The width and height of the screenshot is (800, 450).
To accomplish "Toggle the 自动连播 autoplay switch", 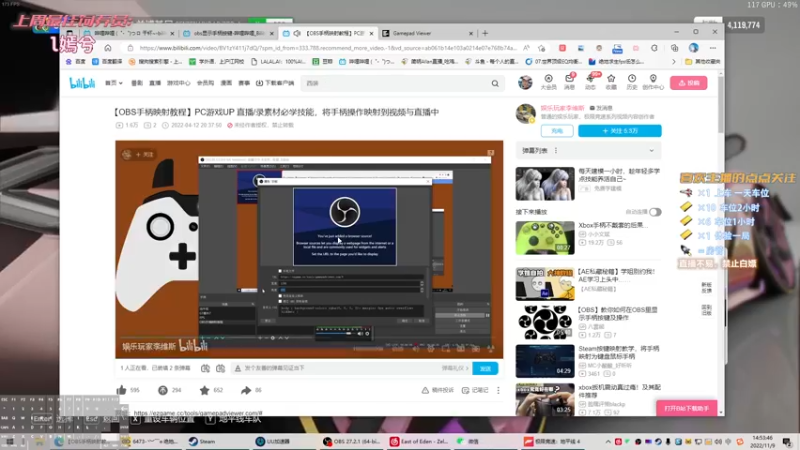I will [x=655, y=212].
